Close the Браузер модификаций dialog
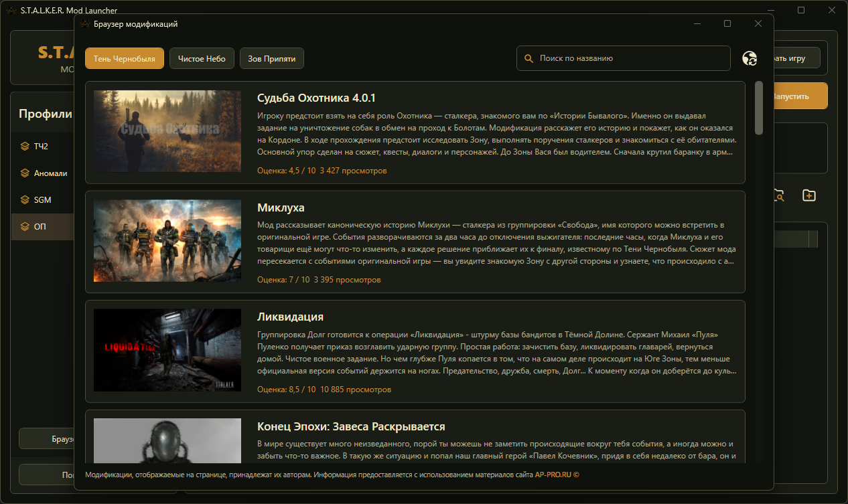This screenshot has width=848, height=504. click(758, 23)
